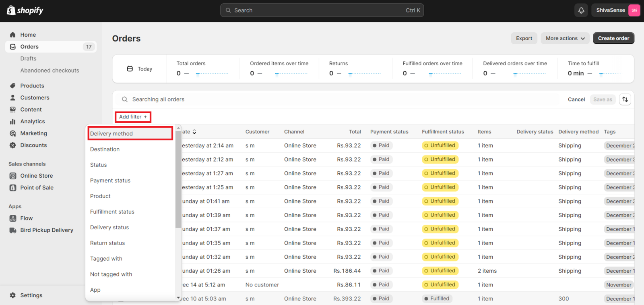Click the Create order button
644x305 pixels.
(x=613, y=38)
